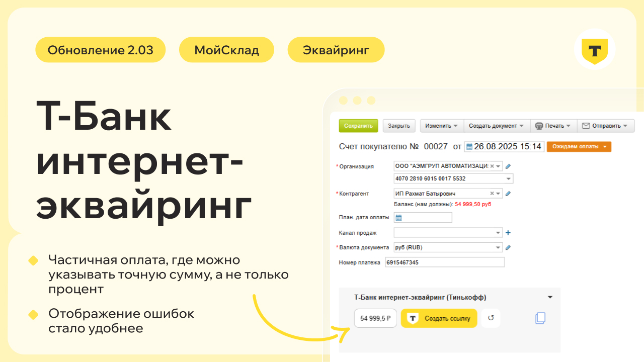The width and height of the screenshot is (644, 362).
Task: Edit the Контрагент using the pencil icon
Action: click(508, 194)
